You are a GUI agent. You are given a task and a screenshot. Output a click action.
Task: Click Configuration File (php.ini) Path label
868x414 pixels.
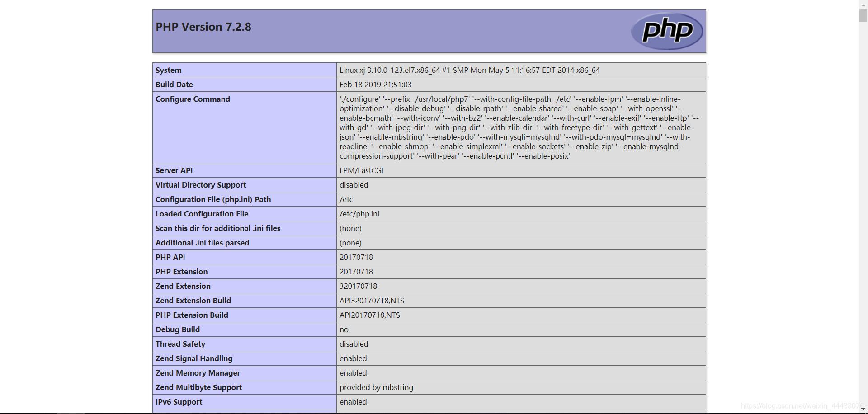213,199
